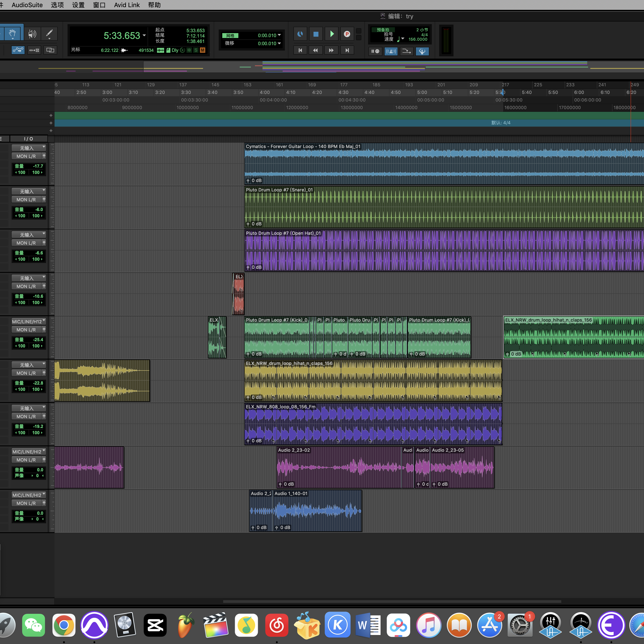644x644 pixels.
Task: Open the Avid Link menu
Action: 127,5
